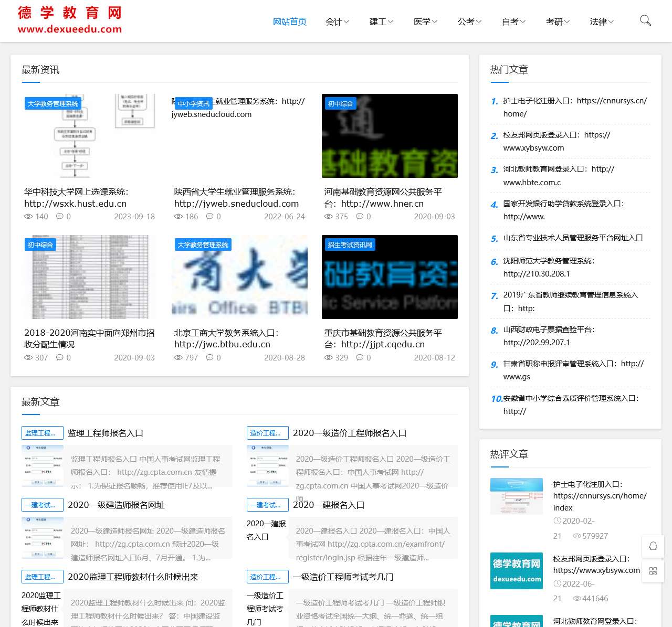Viewport: 672px width, 627px height.
Task: Open 北京工商大学教务系统入口 article title
Action: tap(226, 339)
